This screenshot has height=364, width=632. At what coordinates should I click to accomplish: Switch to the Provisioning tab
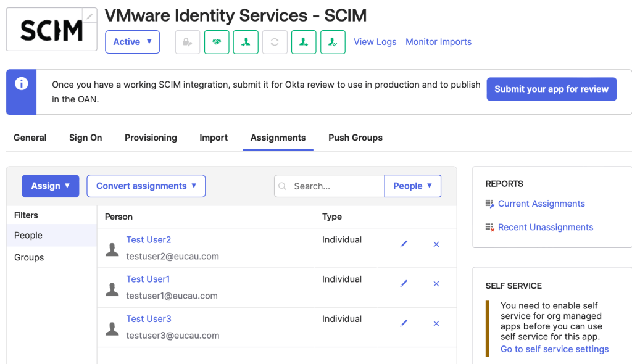pos(151,138)
